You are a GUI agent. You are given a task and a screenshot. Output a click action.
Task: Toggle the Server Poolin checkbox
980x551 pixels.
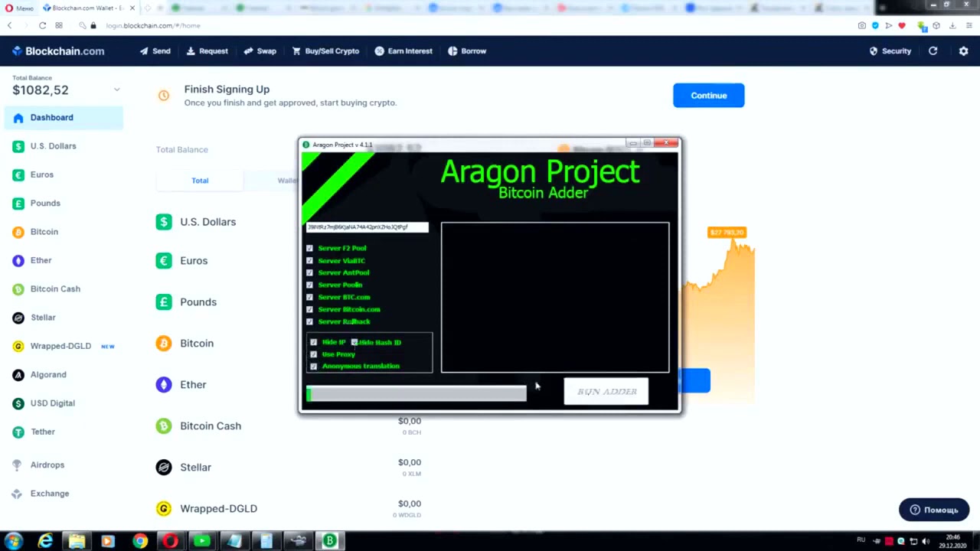click(x=309, y=285)
